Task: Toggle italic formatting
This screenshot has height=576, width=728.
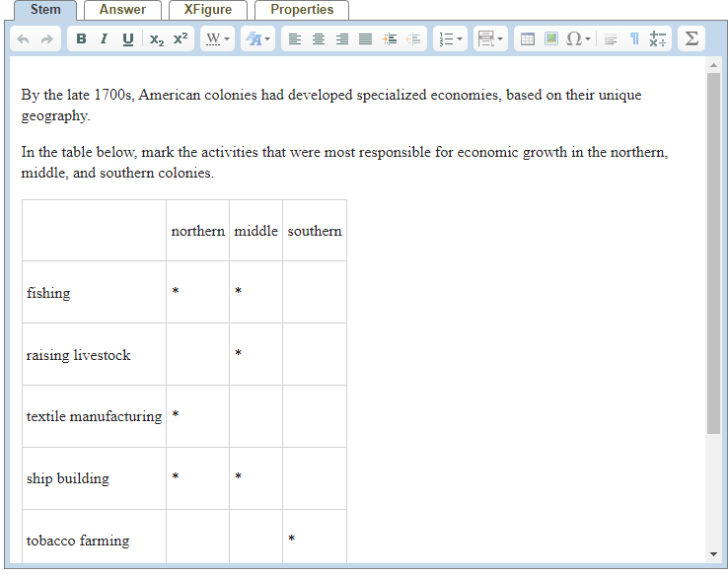Action: point(104,39)
